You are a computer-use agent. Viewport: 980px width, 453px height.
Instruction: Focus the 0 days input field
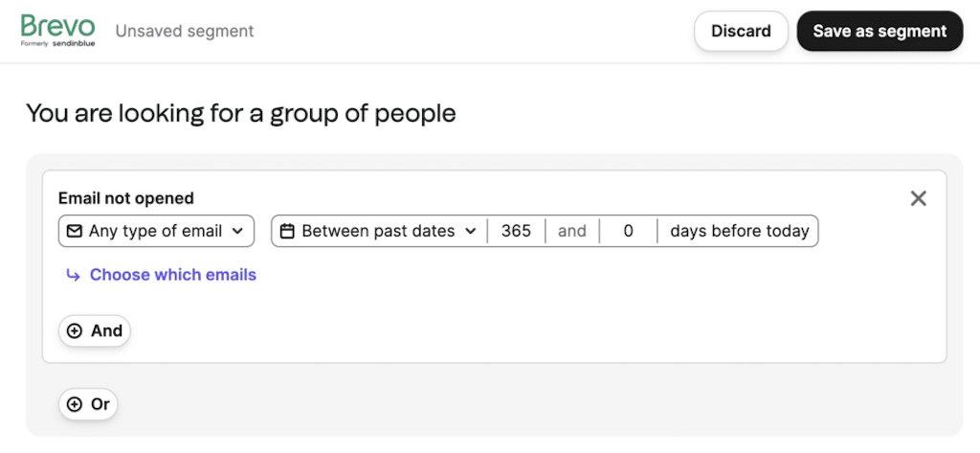(x=628, y=231)
